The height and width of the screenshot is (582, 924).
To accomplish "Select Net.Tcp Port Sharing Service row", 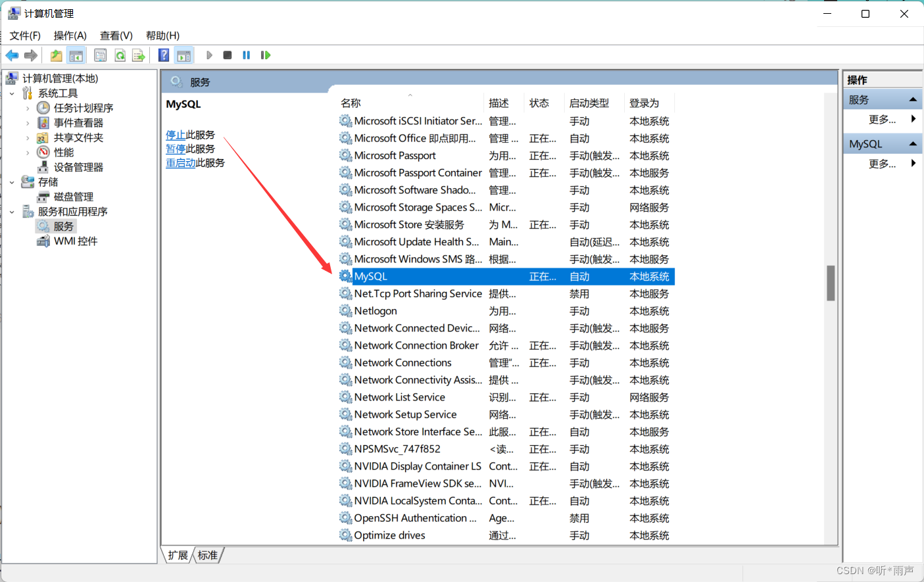I will click(x=506, y=294).
